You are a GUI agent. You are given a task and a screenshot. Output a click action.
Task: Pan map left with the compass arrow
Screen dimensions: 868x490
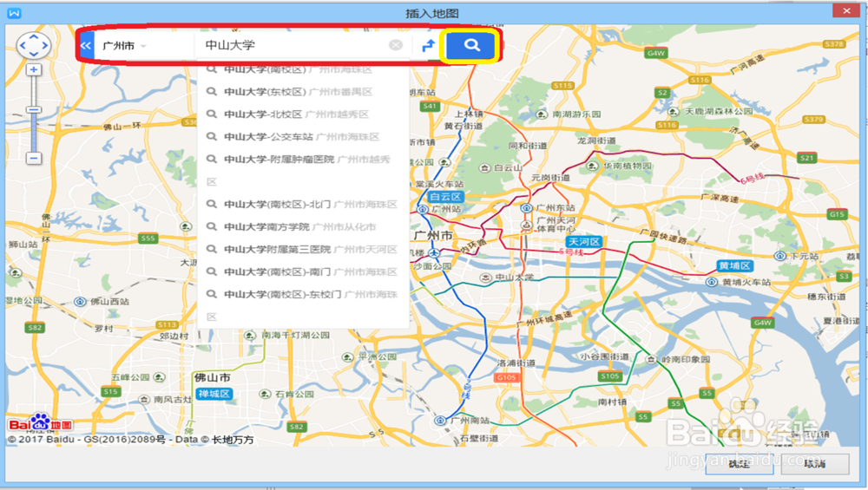[23, 45]
